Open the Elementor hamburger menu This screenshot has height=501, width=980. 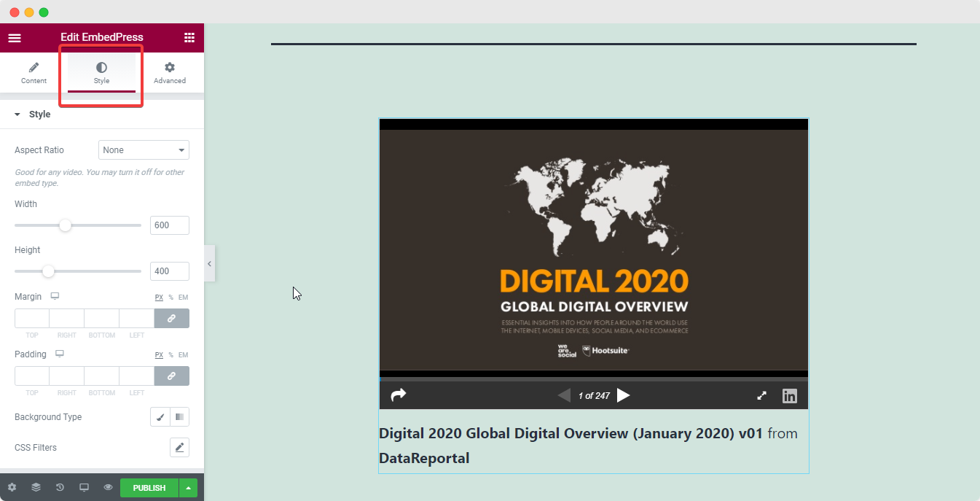point(15,37)
